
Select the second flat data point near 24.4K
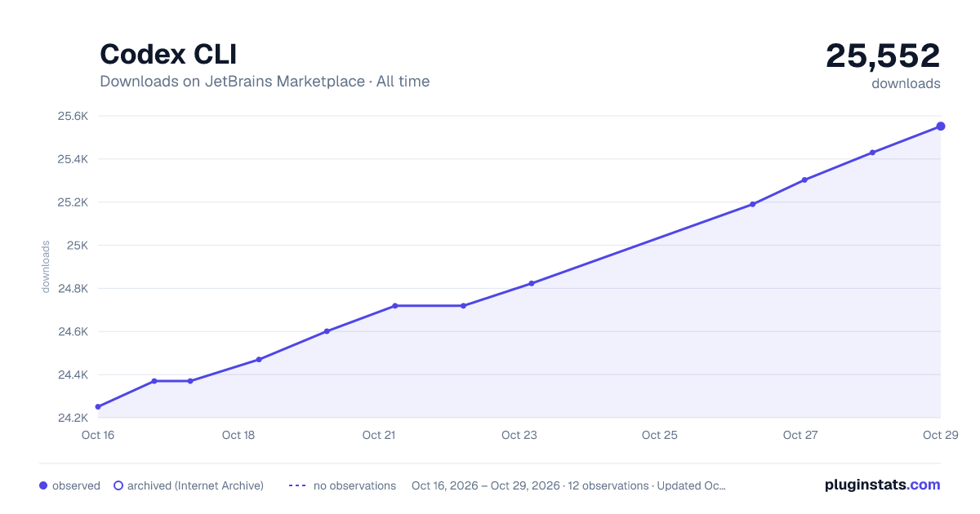coord(190,381)
